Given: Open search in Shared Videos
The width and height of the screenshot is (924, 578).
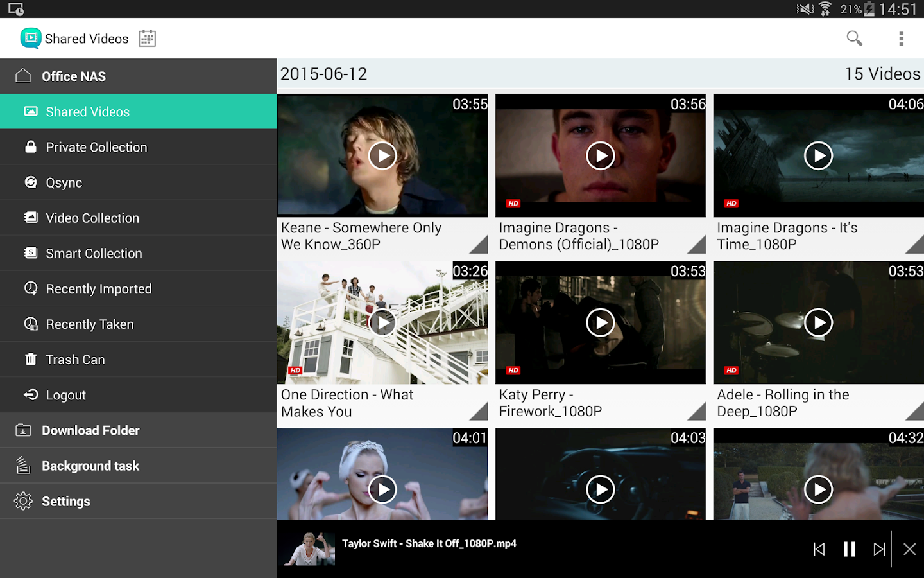Looking at the screenshot, I should [x=854, y=39].
